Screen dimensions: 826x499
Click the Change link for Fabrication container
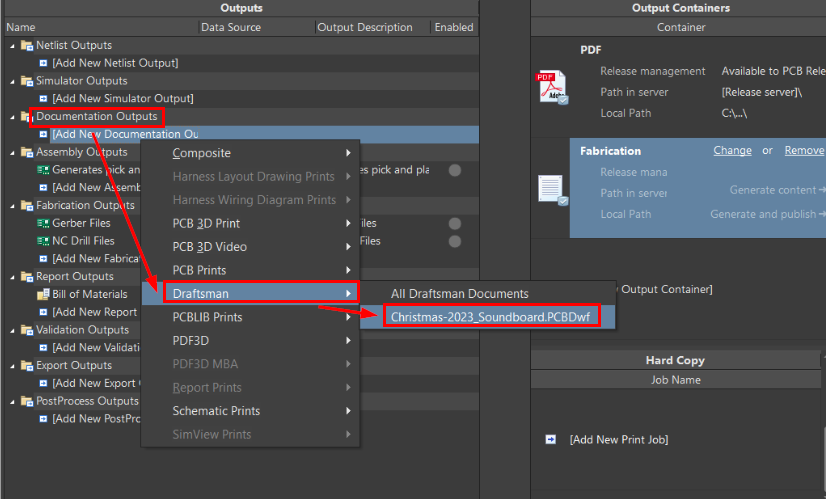point(732,151)
